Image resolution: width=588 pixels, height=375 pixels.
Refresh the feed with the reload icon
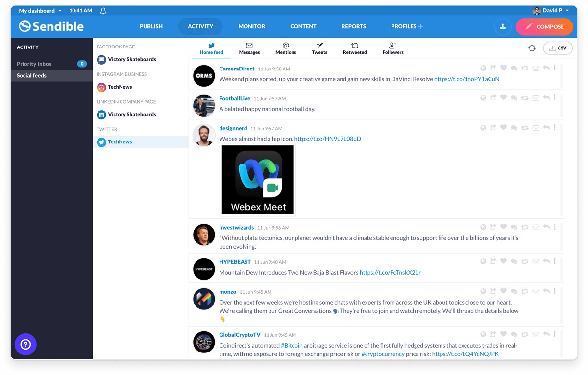tap(532, 48)
